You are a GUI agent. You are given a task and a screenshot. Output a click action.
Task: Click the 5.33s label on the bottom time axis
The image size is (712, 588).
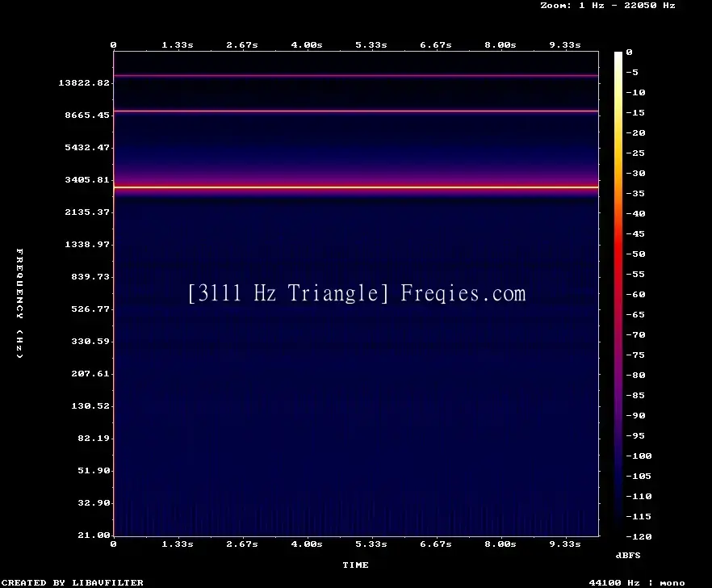coord(371,544)
